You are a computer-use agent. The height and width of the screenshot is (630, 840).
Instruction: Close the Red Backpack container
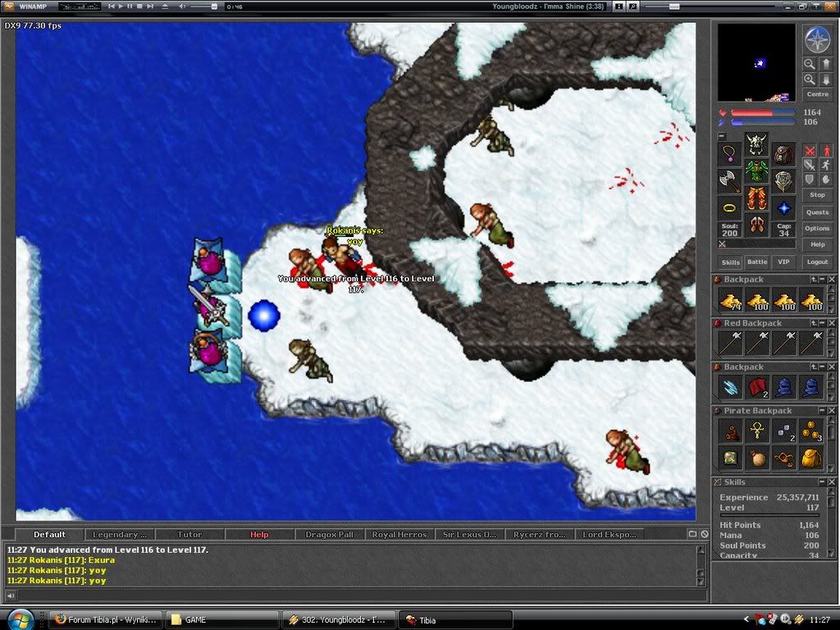(x=832, y=323)
